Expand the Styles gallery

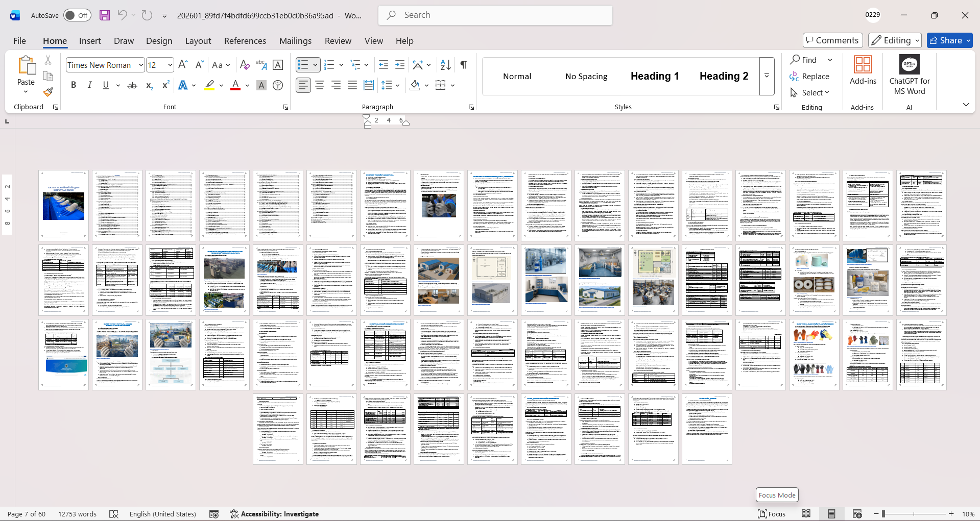[x=767, y=76]
